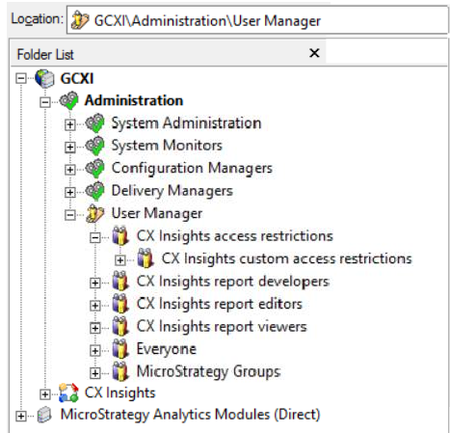Click the Delivery Managers icon
This screenshot has width=450, height=433.
(95, 191)
